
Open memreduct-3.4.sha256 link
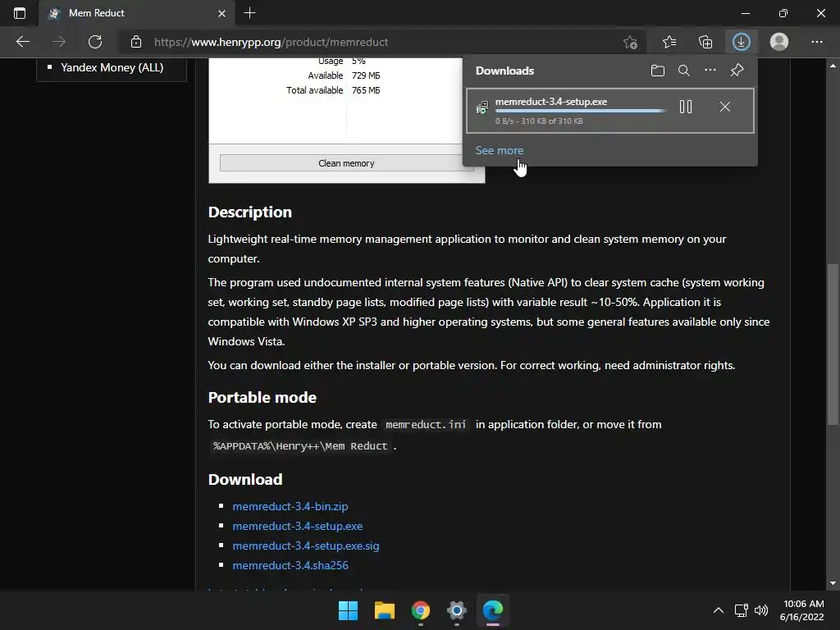pos(290,565)
